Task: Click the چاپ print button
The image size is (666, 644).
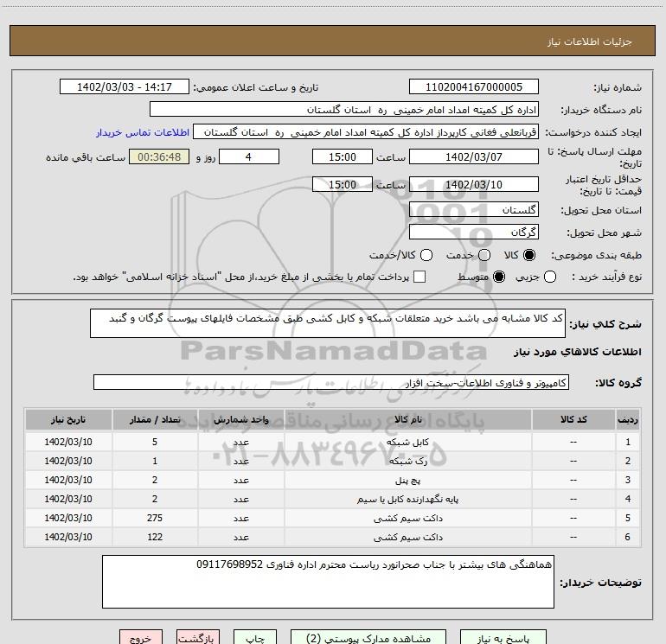Action: (255, 637)
